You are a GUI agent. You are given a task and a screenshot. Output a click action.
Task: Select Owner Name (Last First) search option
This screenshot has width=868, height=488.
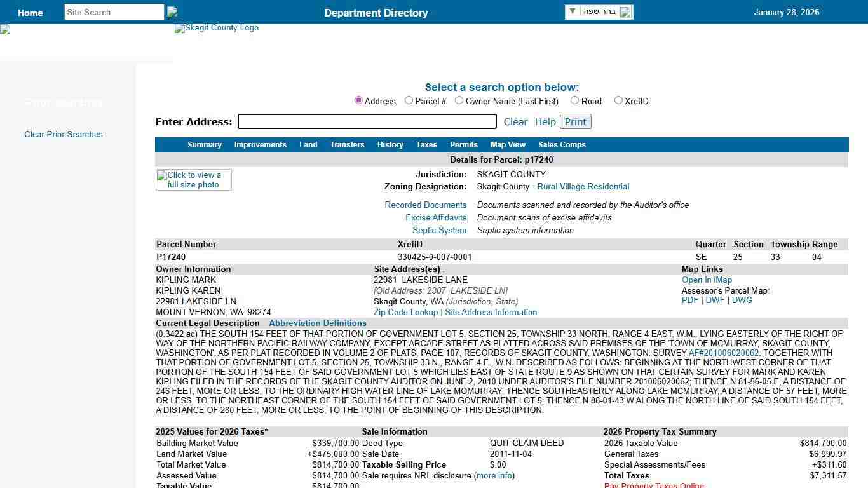point(459,100)
